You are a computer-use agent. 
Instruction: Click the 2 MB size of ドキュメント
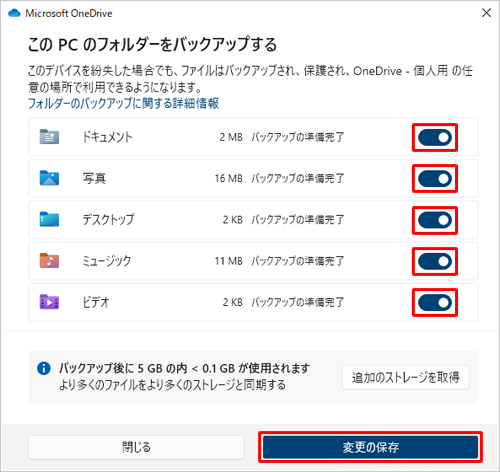(231, 137)
